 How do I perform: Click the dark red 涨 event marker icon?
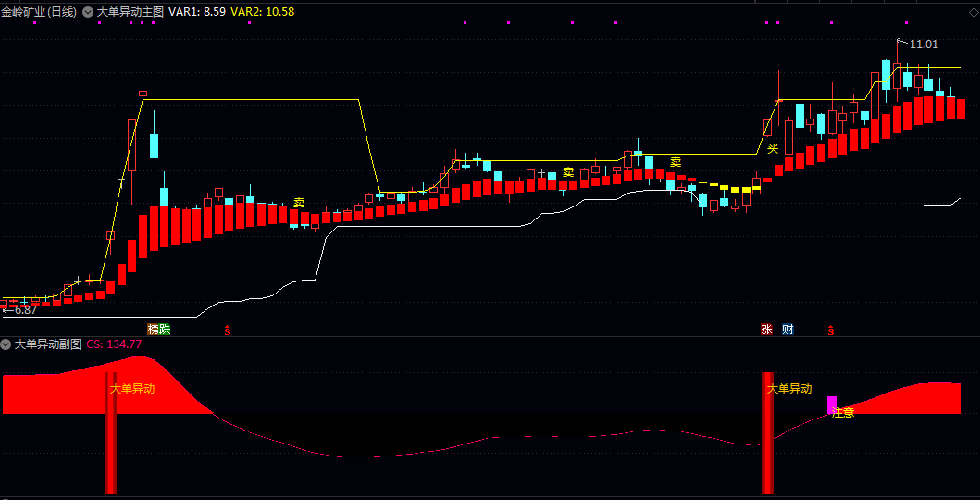click(767, 330)
